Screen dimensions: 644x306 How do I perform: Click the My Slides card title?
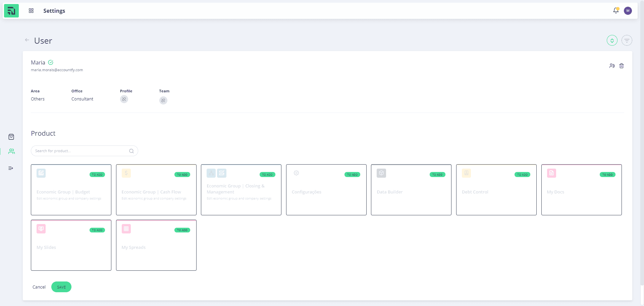pyautogui.click(x=46, y=248)
